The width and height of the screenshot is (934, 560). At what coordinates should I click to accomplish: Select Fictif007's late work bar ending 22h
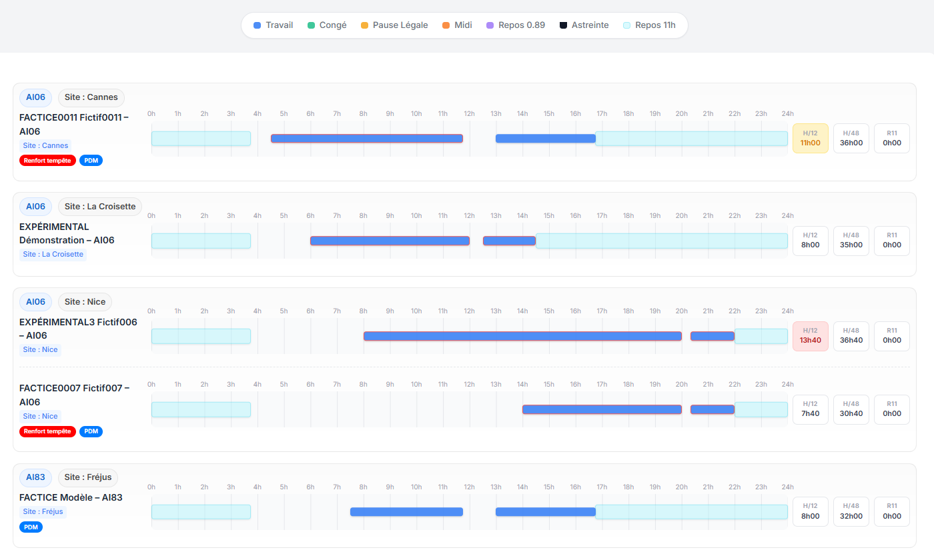coord(713,409)
